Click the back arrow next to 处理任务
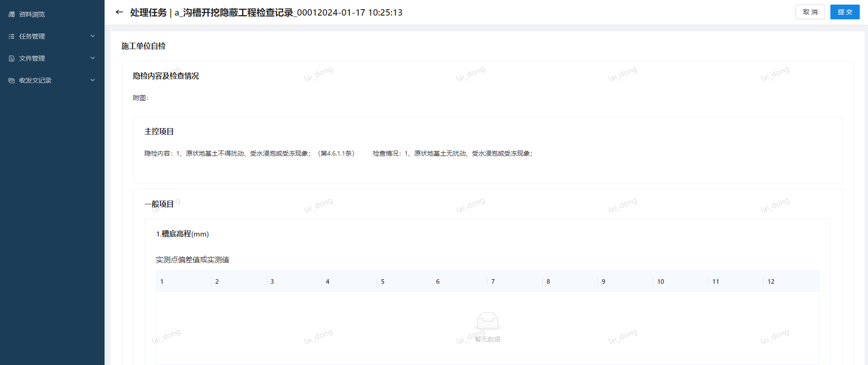The width and height of the screenshot is (868, 365). [119, 12]
